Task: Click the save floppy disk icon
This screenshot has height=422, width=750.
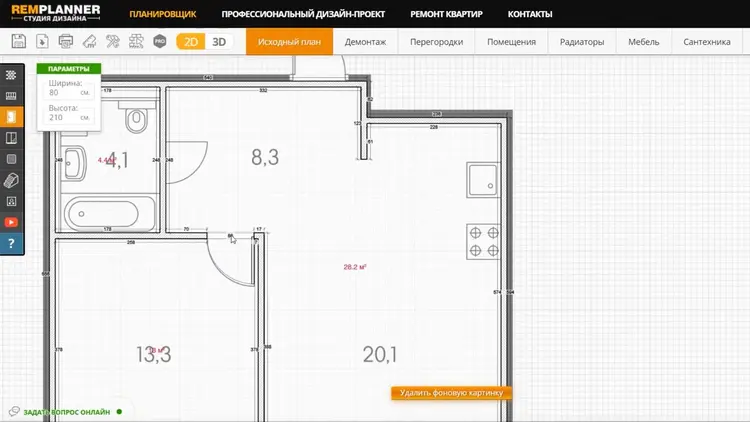Action: tap(18, 42)
